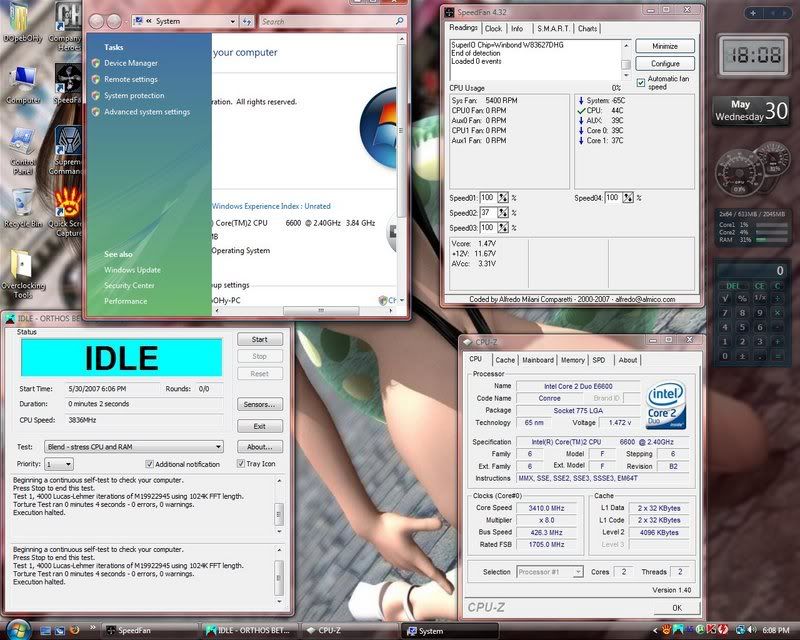Open the Windows Update link under See also
The image size is (800, 640).
click(x=133, y=270)
